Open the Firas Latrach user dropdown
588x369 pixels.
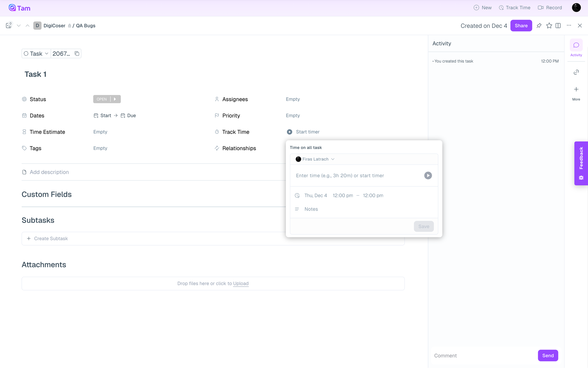click(315, 159)
